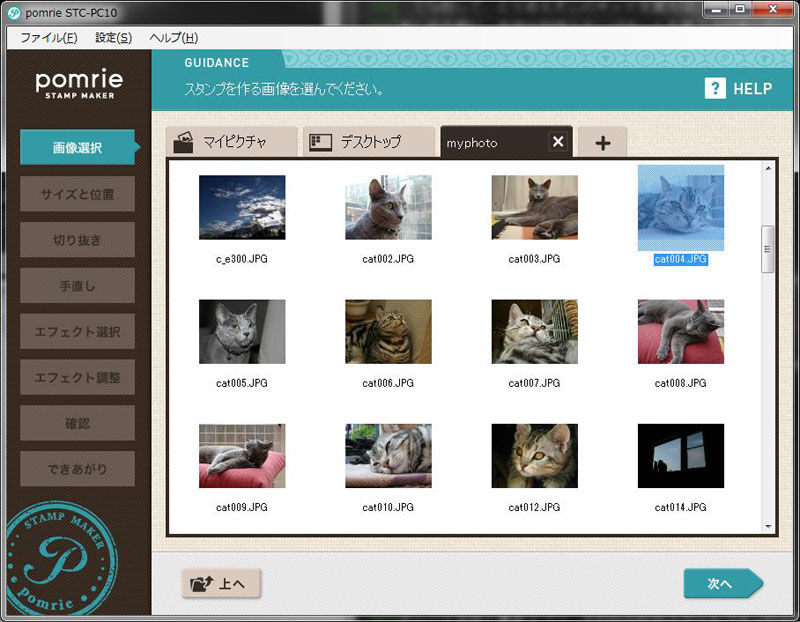Click the My Pictures folder icon
This screenshot has width=800, height=622.
click(183, 142)
